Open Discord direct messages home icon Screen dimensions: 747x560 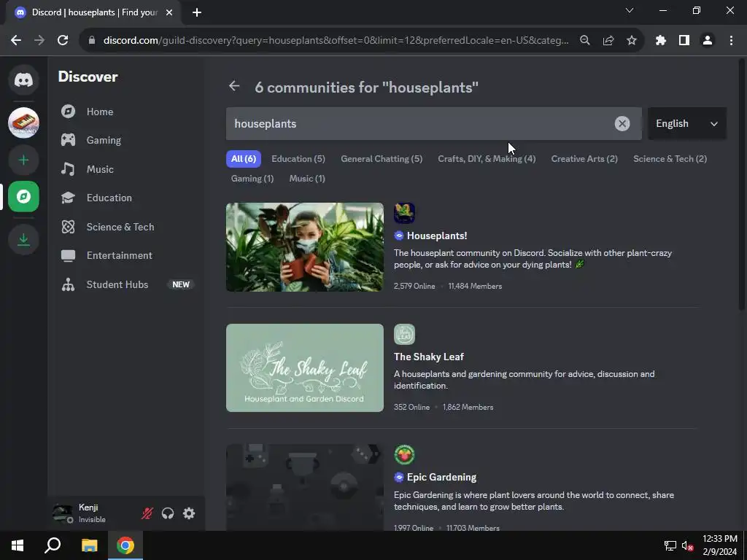point(23,79)
